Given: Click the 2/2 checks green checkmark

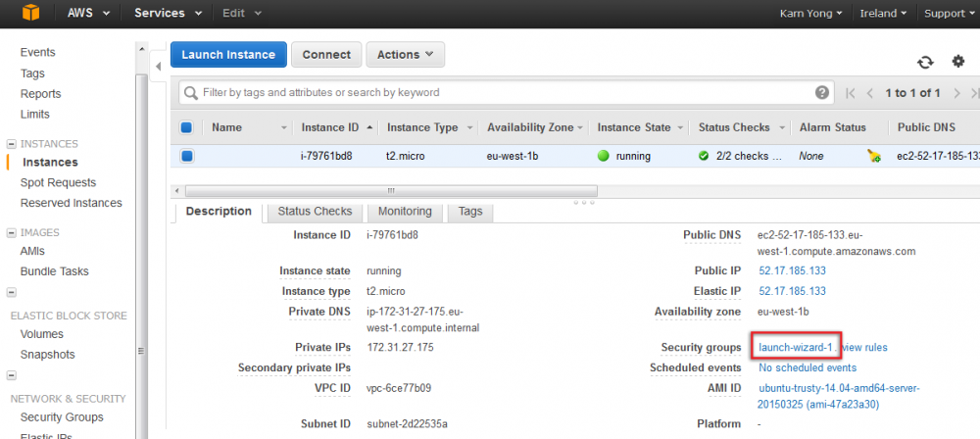Looking at the screenshot, I should point(704,157).
